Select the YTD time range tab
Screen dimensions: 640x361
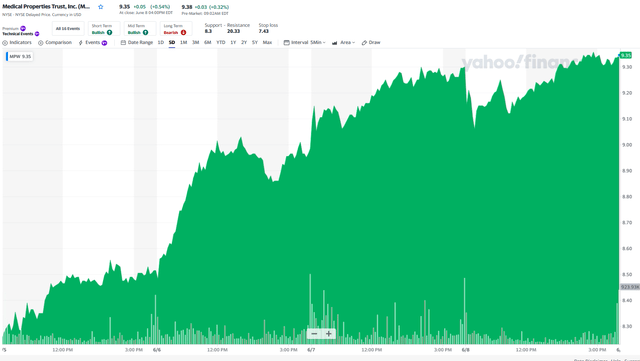pos(220,42)
